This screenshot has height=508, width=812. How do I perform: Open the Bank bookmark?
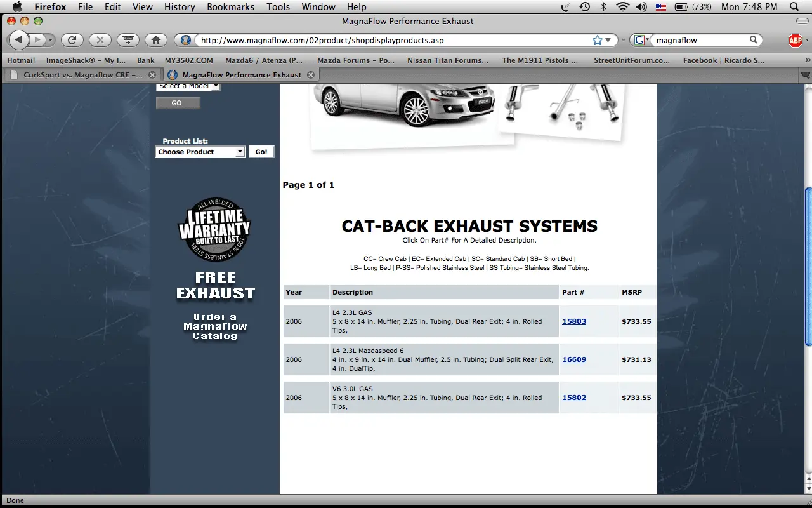coord(145,60)
